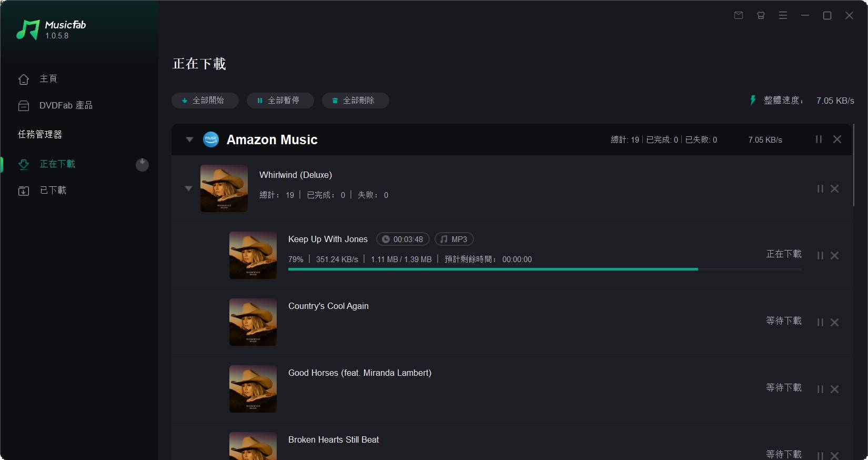Click 等待下載 status of Country's Cool Again
This screenshot has height=460, width=868.
click(784, 321)
